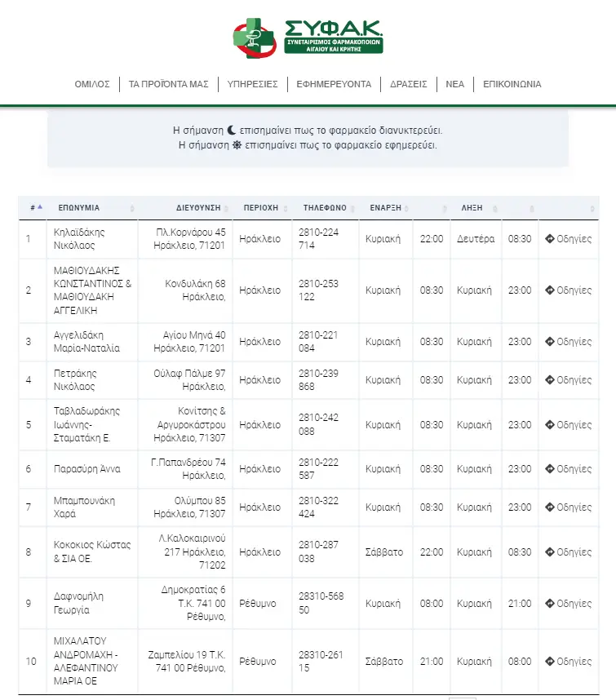Screen dimensions: 616x700
Task: Sort table by # column
Action: [33, 207]
